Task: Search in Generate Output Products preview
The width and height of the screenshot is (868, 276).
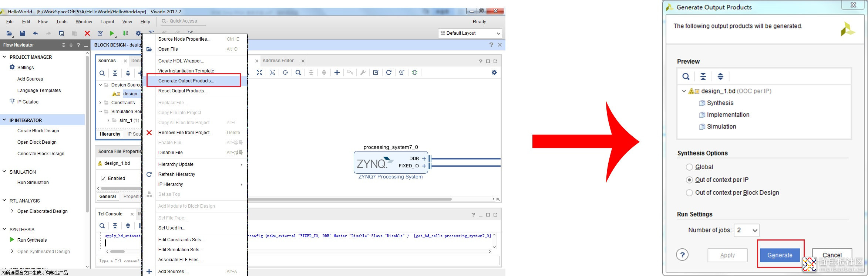Action: coord(686,76)
